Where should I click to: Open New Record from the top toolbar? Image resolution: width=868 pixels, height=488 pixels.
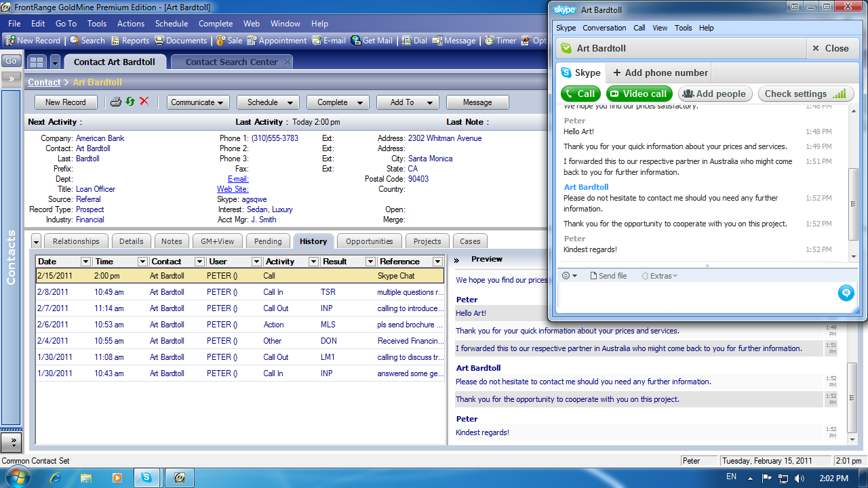point(33,41)
